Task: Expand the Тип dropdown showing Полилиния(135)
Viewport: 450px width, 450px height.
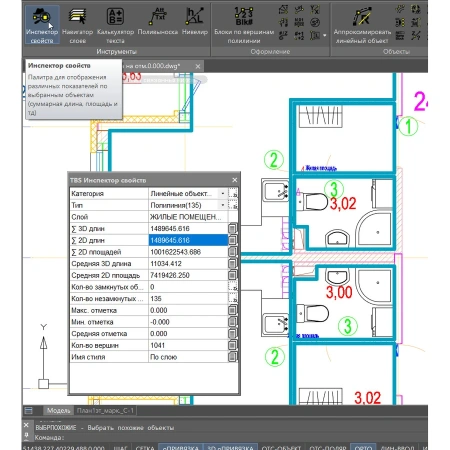Action: tap(223, 205)
